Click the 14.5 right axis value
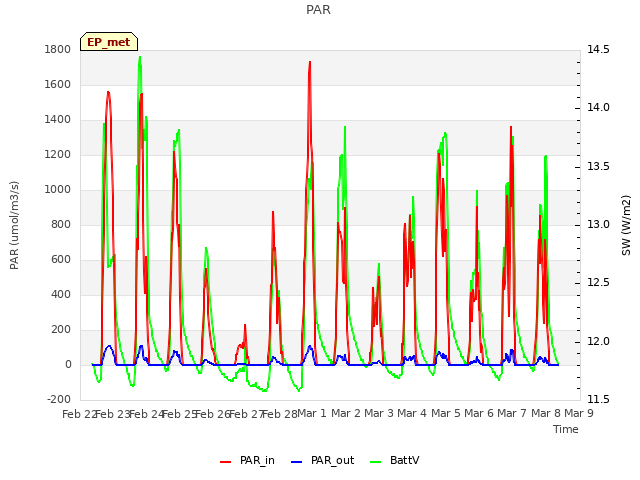640x480 pixels. tap(598, 50)
